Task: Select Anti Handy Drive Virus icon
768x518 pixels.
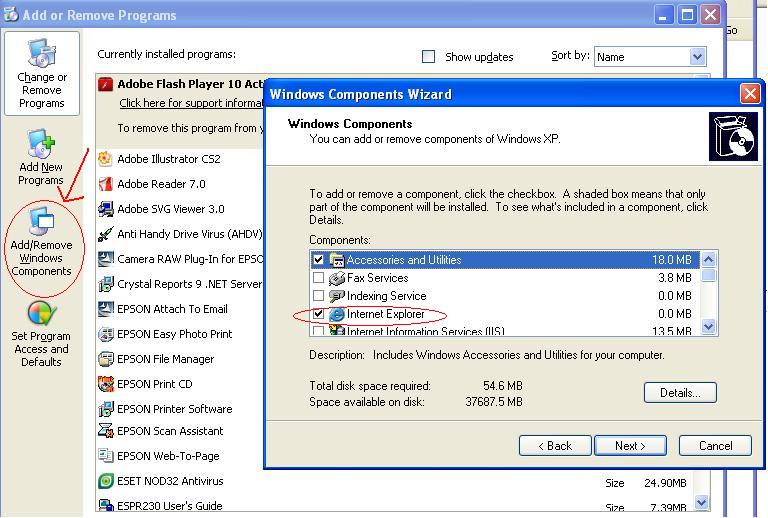Action: pos(105,234)
